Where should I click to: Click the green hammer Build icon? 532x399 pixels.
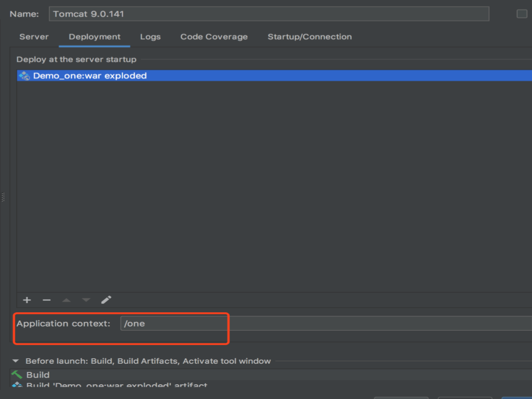click(x=17, y=375)
